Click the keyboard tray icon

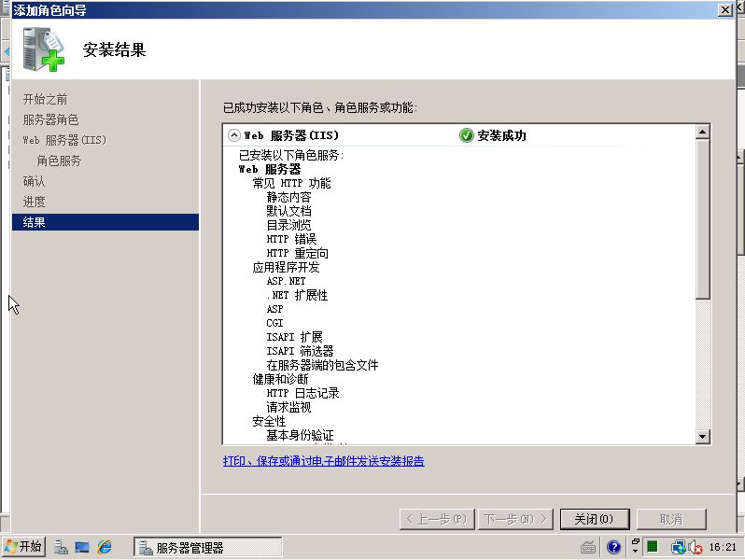588,547
